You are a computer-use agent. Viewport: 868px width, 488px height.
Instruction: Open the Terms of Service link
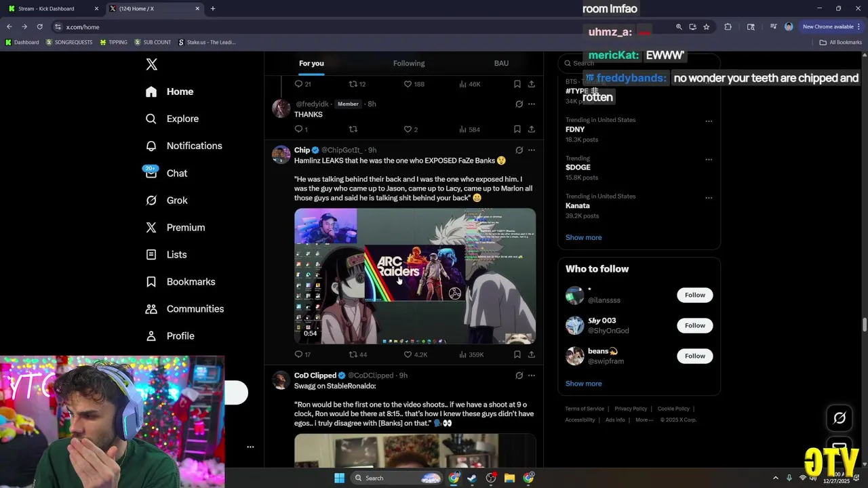point(585,409)
